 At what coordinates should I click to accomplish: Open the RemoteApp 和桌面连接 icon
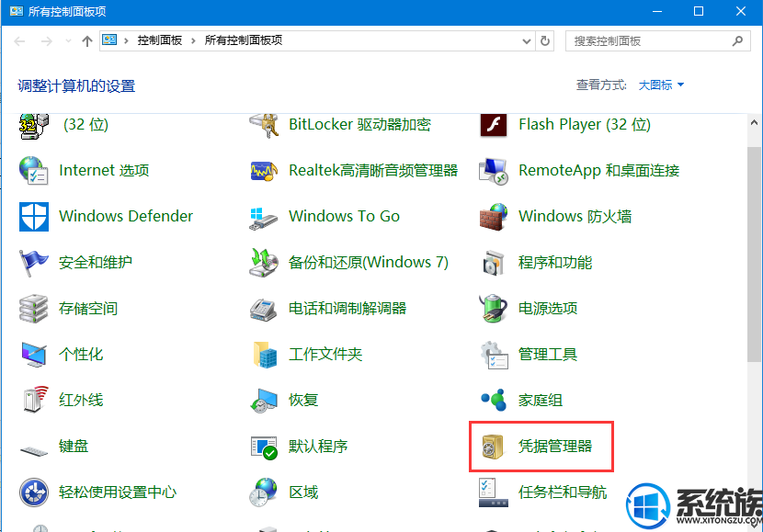coord(494,171)
